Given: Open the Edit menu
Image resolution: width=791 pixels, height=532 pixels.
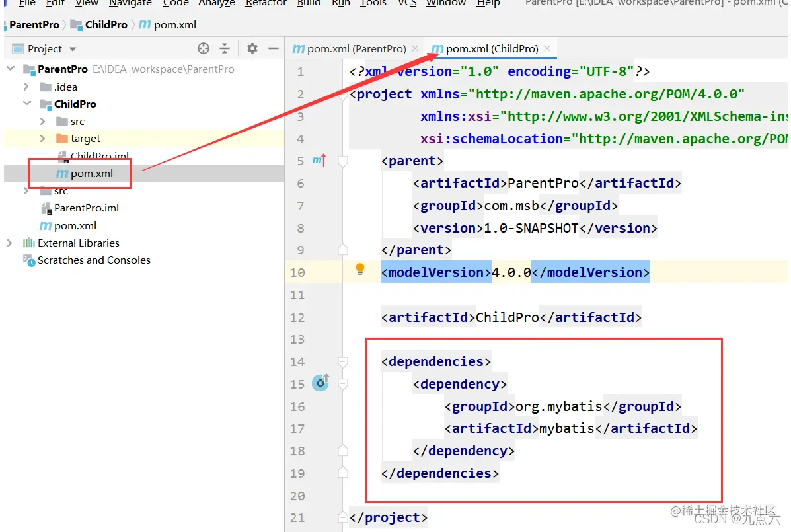Looking at the screenshot, I should 55,3.
